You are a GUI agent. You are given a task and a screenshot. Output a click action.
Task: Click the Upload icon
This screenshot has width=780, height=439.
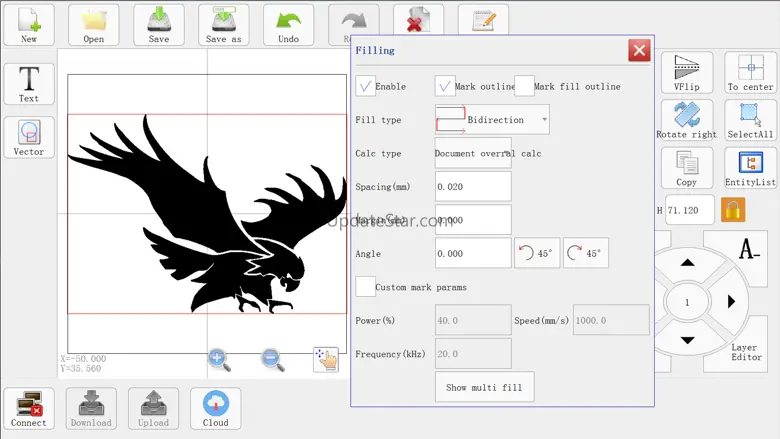point(153,409)
